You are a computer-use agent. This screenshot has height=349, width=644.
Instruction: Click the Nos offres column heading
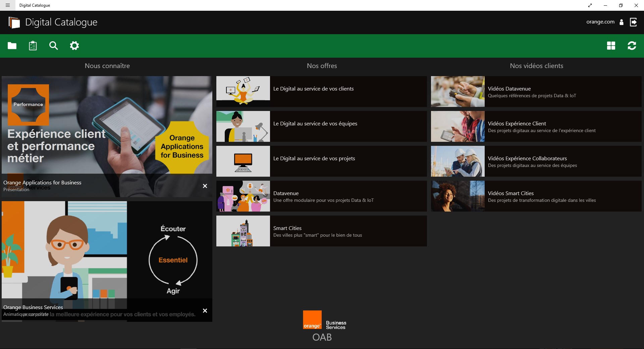click(322, 66)
